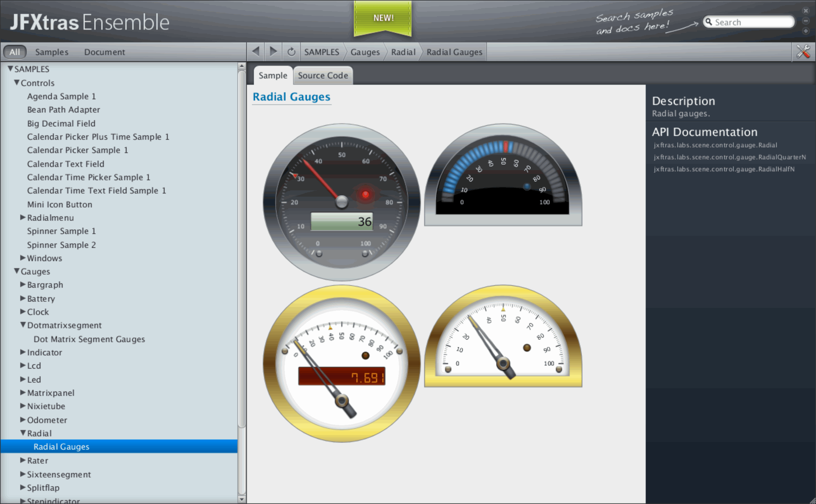
Task: Click the forward navigation arrow
Action: click(x=273, y=52)
